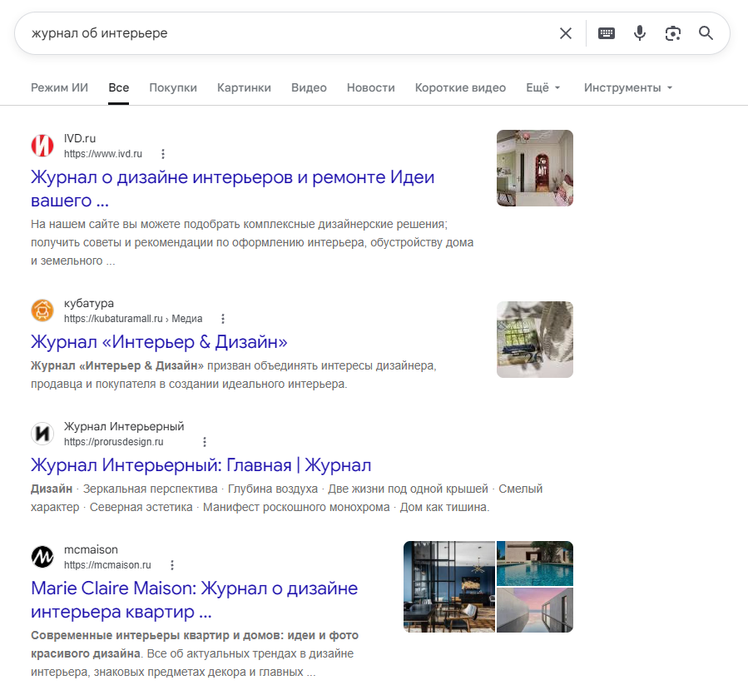Open more options for the IVD.ru result
Screen dimensions: 748x700
(163, 154)
